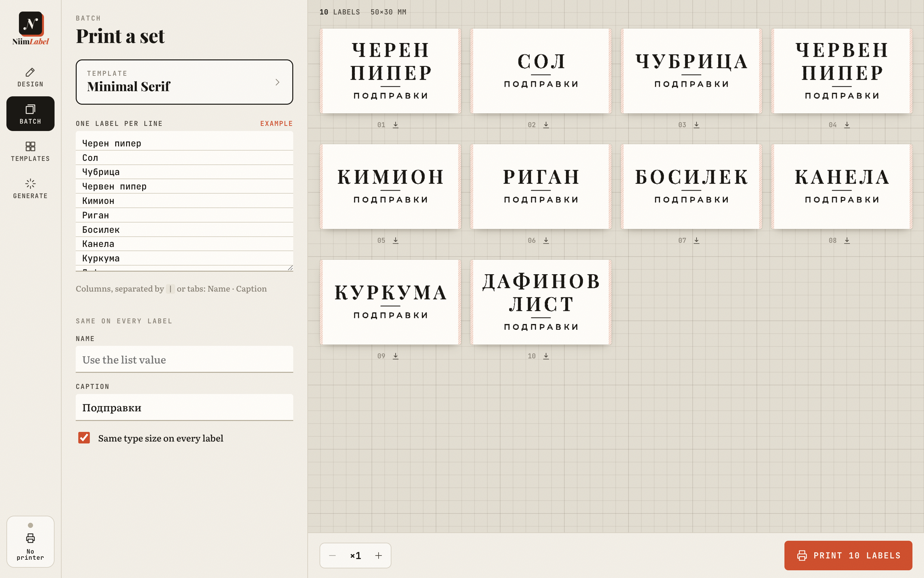
Task: Open the Куркума label preview
Action: click(x=390, y=302)
